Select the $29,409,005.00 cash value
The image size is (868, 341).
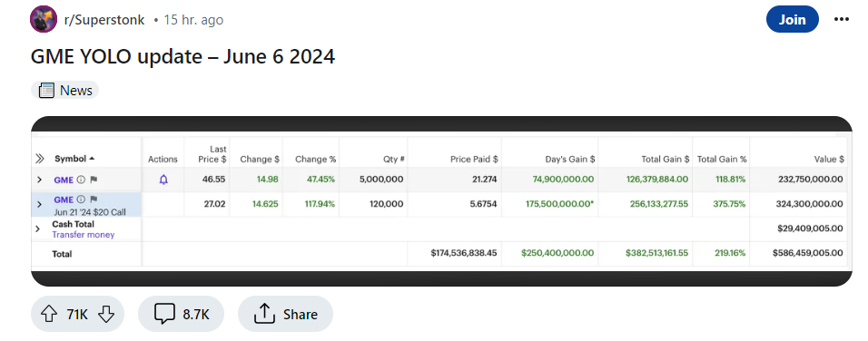[x=811, y=229]
